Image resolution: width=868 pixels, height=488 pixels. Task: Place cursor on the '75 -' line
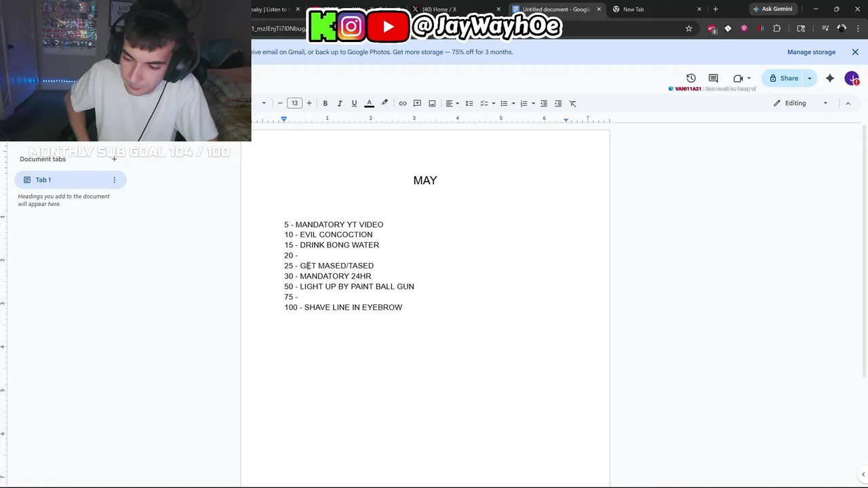(291, 297)
